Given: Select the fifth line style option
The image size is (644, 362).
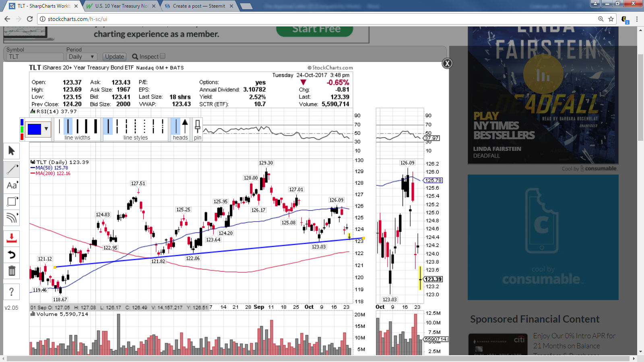Looking at the screenshot, I should [x=144, y=126].
